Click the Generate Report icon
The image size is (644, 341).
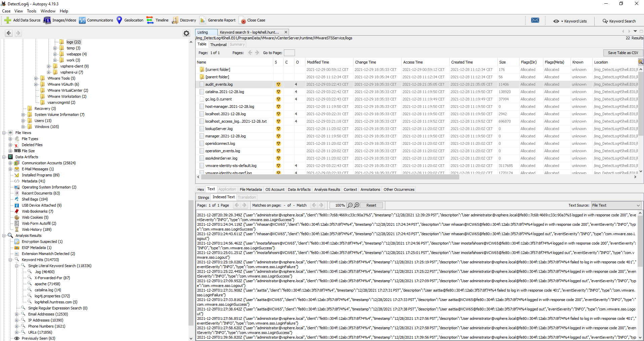[203, 20]
